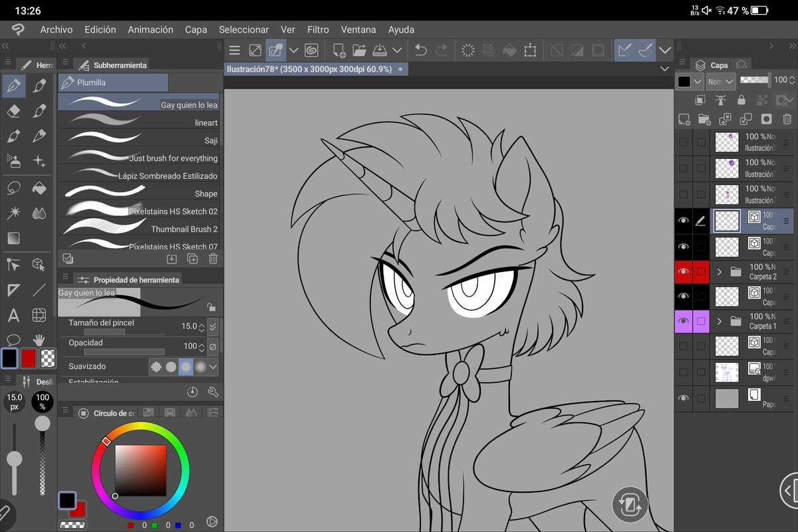Create a layer mask
Viewport: 798px width, 532px height.
pos(767,119)
